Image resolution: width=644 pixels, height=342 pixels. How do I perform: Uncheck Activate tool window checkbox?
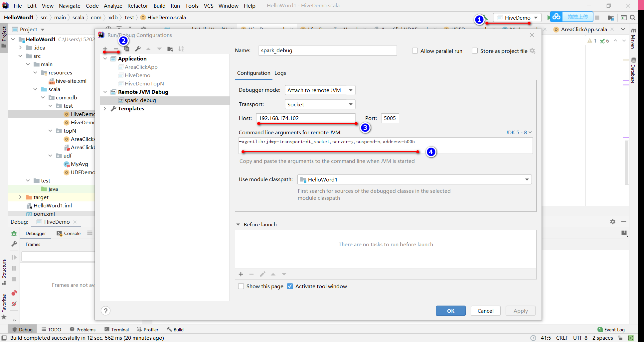pyautogui.click(x=290, y=286)
